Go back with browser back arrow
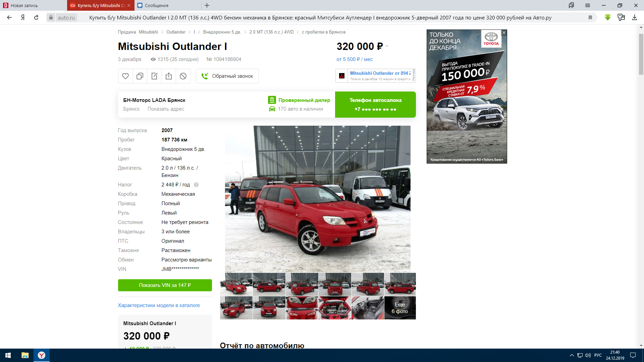 coord(9,17)
